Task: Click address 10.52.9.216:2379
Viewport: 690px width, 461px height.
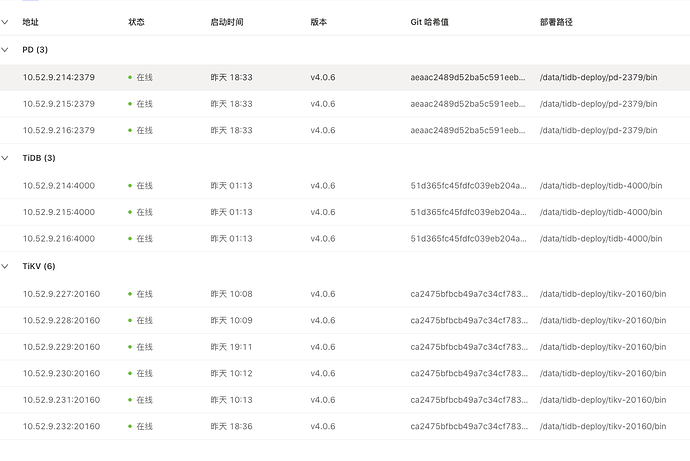Action: (x=59, y=130)
